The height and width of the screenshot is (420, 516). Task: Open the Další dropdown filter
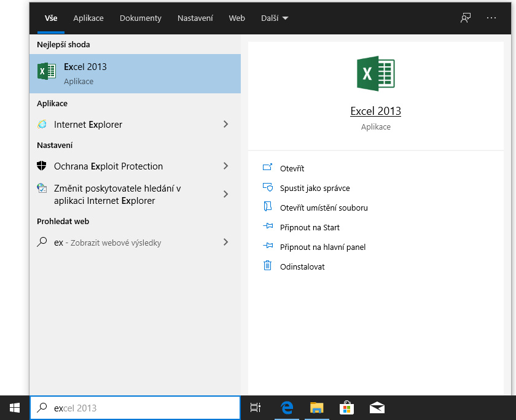[275, 18]
